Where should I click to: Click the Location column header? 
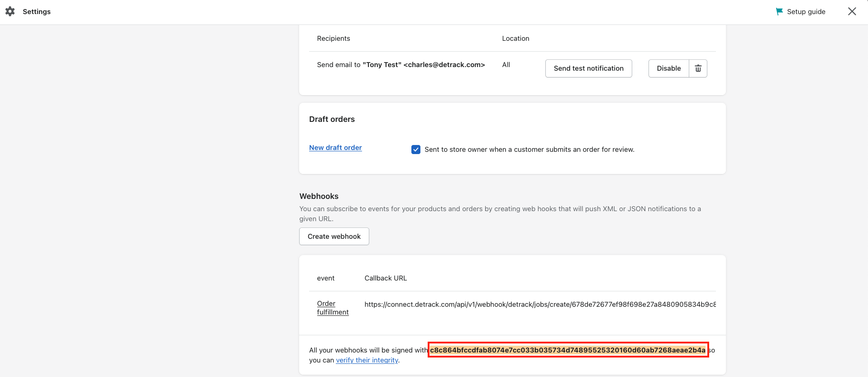515,39
